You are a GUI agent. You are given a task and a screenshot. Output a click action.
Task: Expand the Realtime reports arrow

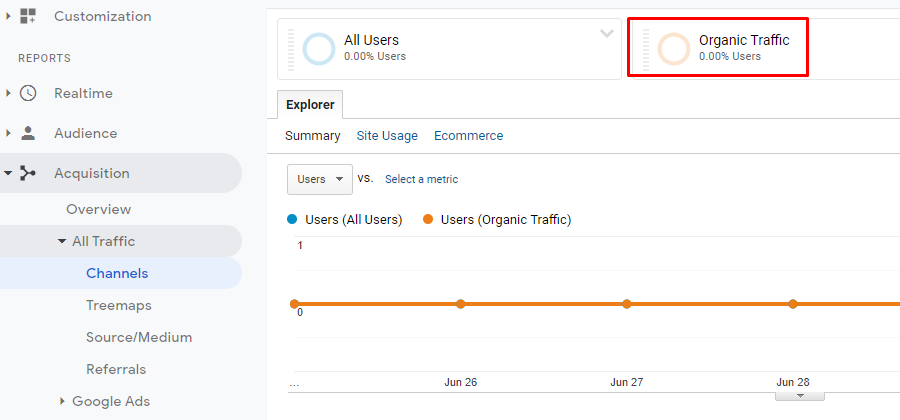point(8,93)
